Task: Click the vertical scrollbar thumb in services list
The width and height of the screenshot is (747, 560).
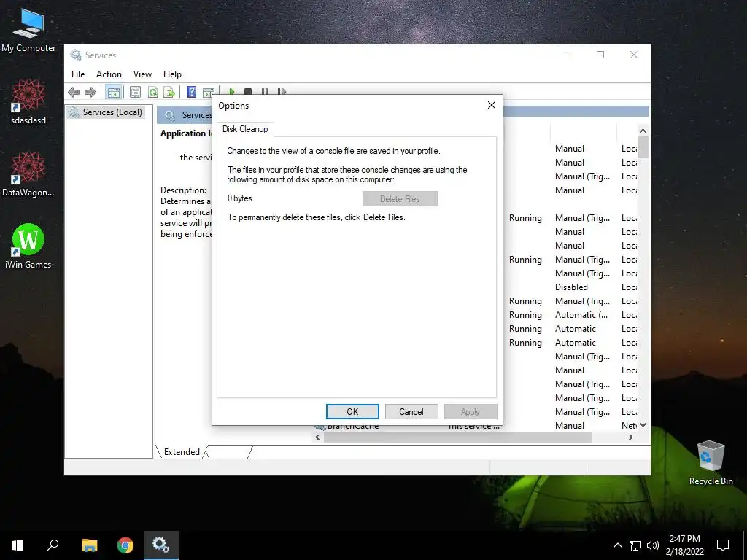Action: coord(643,147)
